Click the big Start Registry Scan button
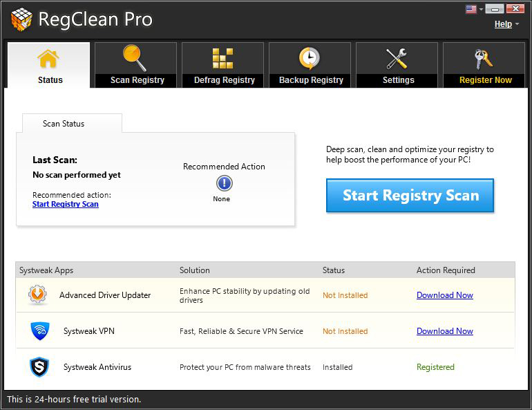 pyautogui.click(x=410, y=196)
